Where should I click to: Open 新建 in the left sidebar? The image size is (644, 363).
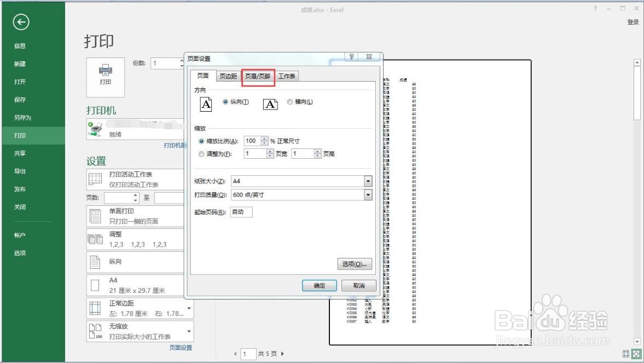click(x=20, y=64)
